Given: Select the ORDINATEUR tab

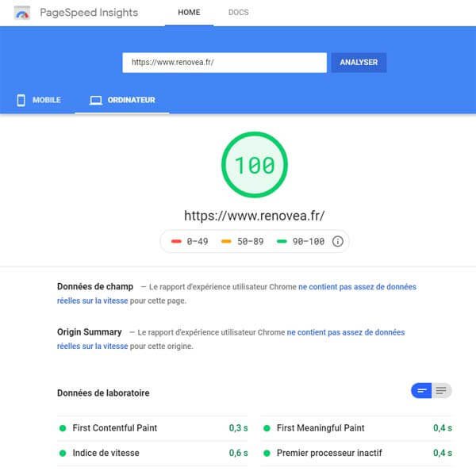Looking at the screenshot, I should tap(122, 101).
